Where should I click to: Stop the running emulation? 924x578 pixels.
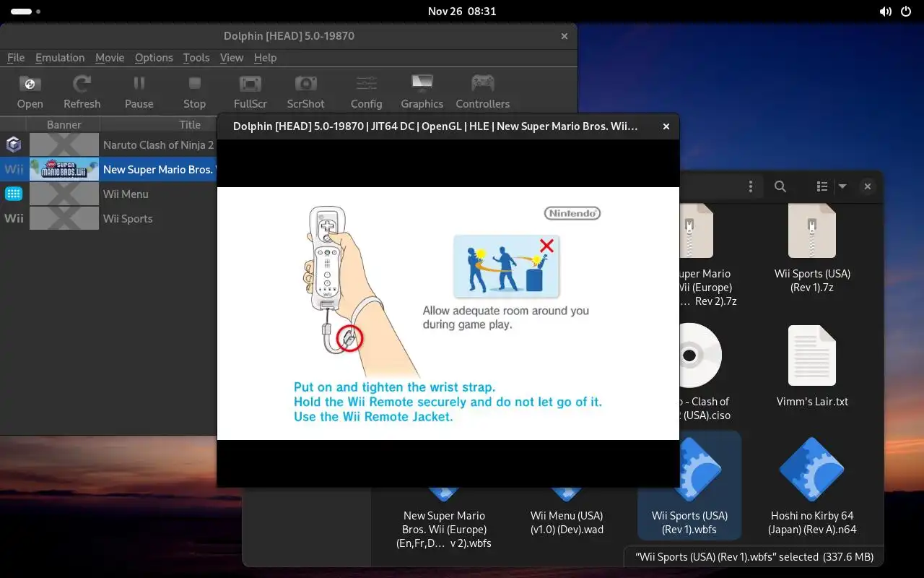(194, 92)
